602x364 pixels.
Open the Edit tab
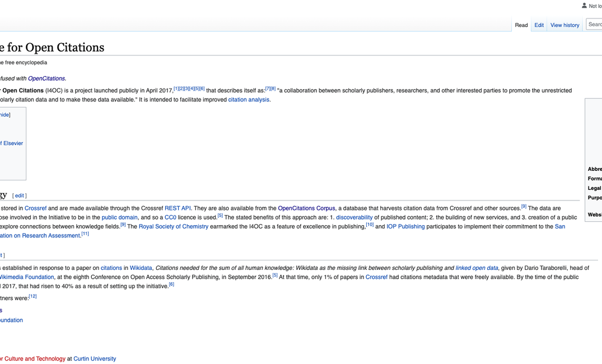[x=539, y=25]
